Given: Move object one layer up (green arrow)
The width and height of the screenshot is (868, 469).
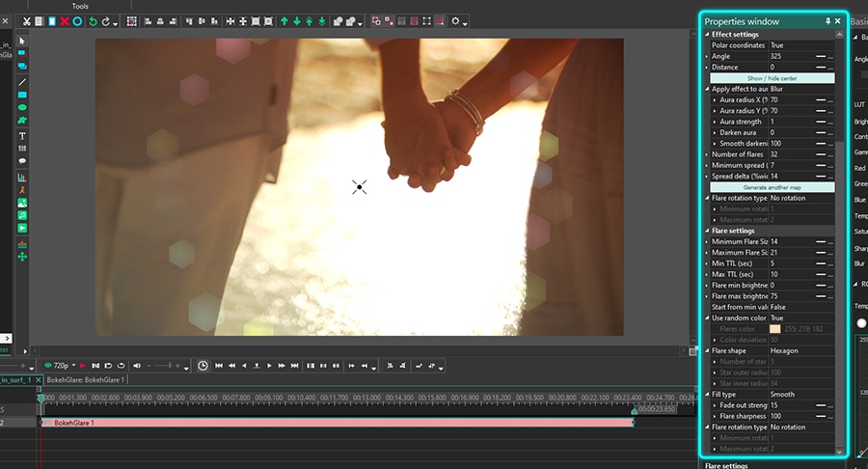Looking at the screenshot, I should click(x=284, y=21).
